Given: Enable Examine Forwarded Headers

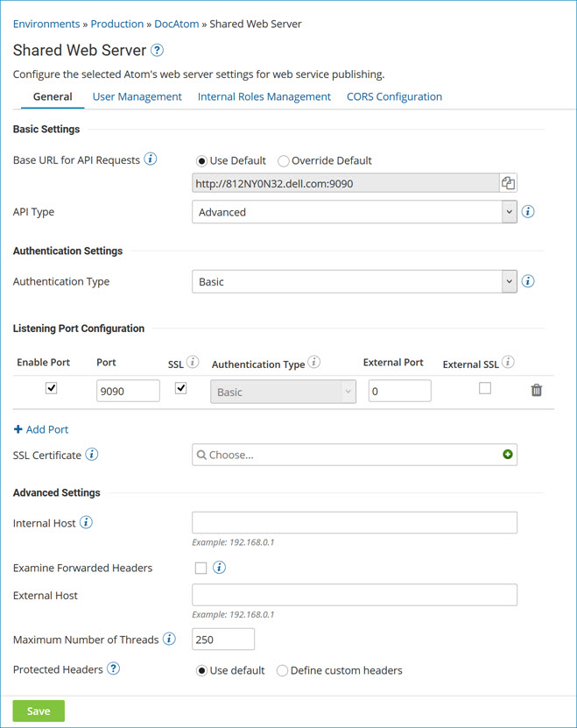Looking at the screenshot, I should 201,568.
